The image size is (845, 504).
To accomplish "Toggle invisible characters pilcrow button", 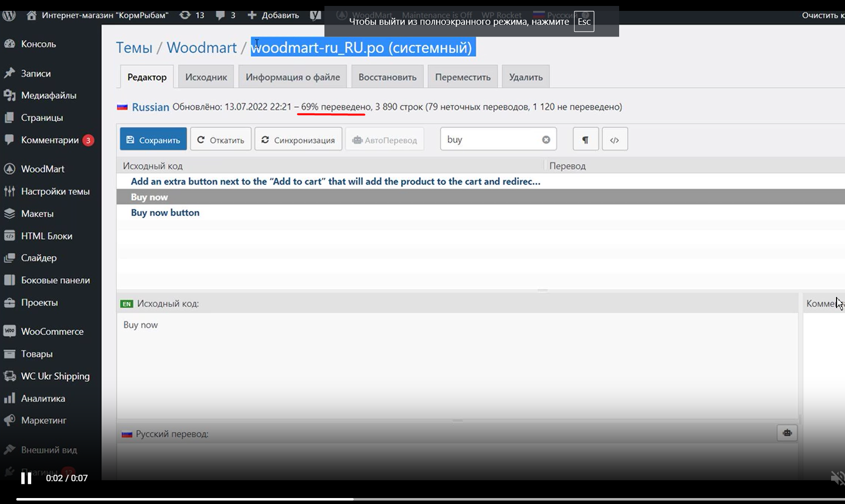I will point(585,140).
